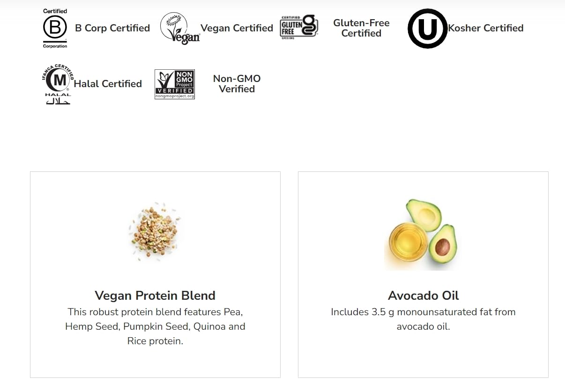Click the Non GMO Project Verified badge
565x392 pixels.
(x=175, y=84)
